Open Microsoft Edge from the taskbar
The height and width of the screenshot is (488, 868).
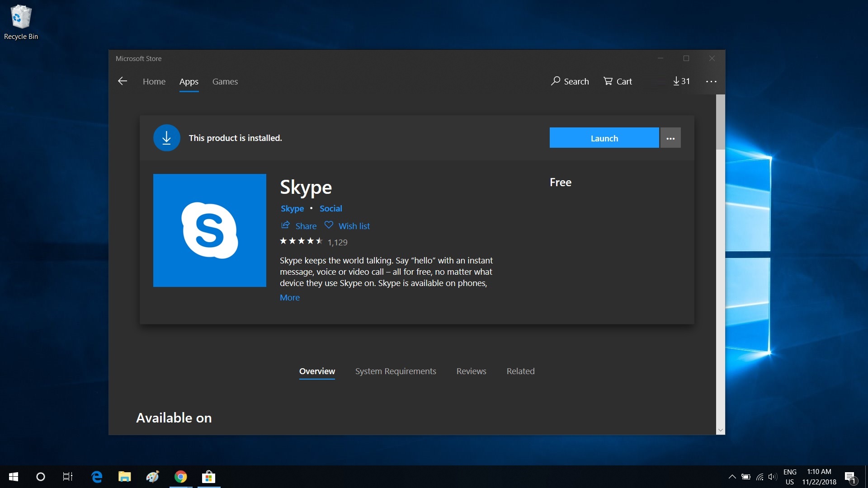point(97,477)
